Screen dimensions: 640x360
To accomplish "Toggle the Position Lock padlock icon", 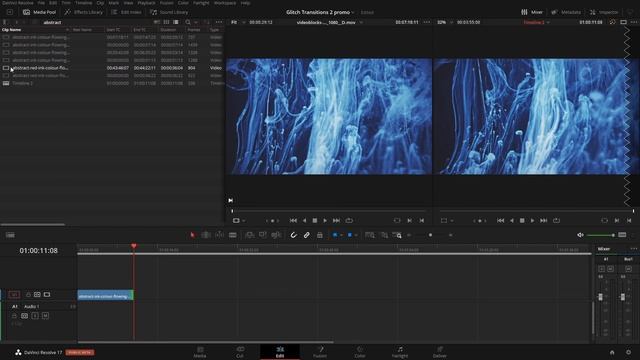I will 320,235.
